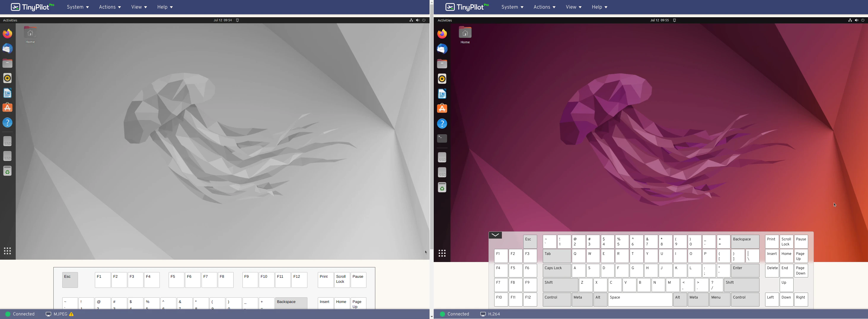Click the MJPEG warning triangle in the status bar
Viewport: 868px width, 319px height.
pos(71,314)
